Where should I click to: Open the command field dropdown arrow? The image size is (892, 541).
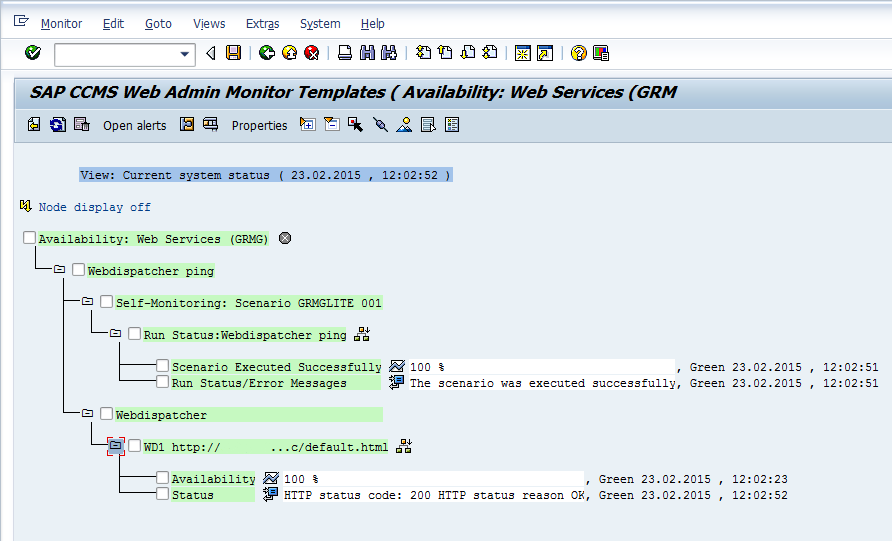184,55
